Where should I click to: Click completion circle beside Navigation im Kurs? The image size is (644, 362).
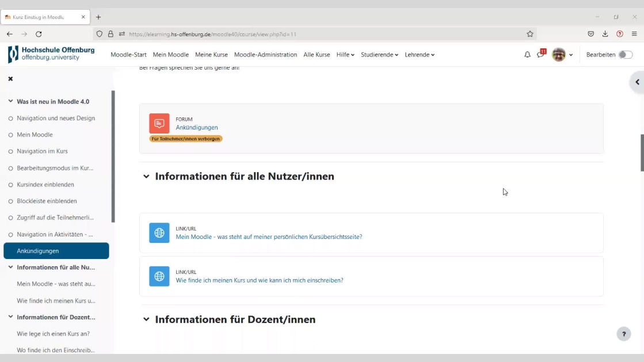[x=11, y=151]
